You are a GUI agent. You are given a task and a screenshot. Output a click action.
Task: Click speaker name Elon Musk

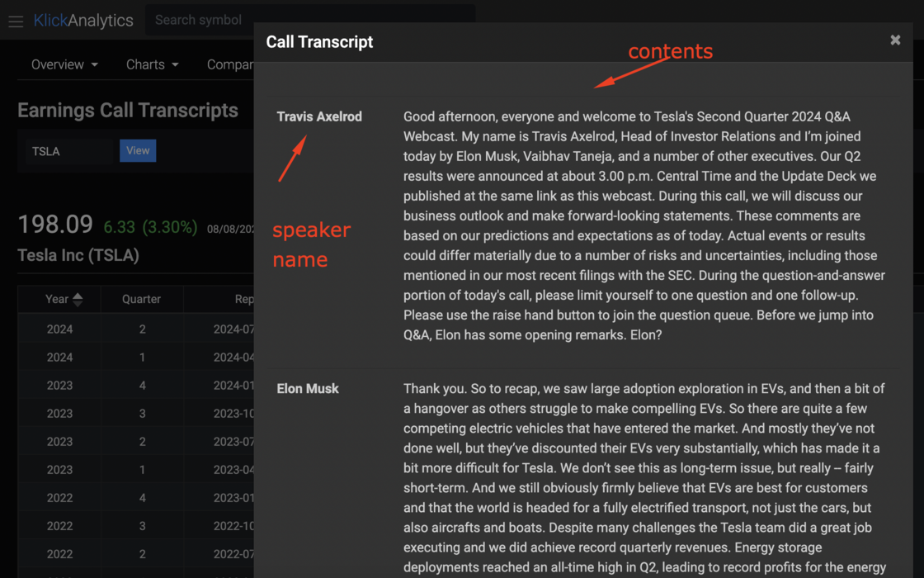coord(308,389)
